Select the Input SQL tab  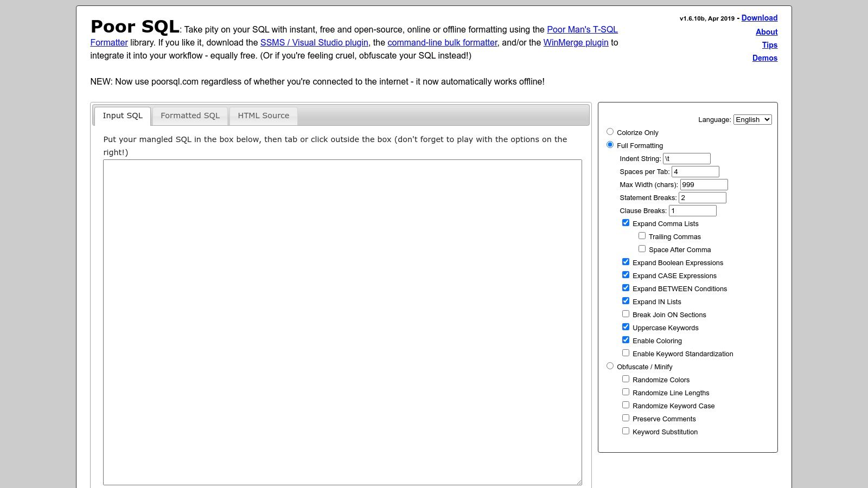(123, 115)
